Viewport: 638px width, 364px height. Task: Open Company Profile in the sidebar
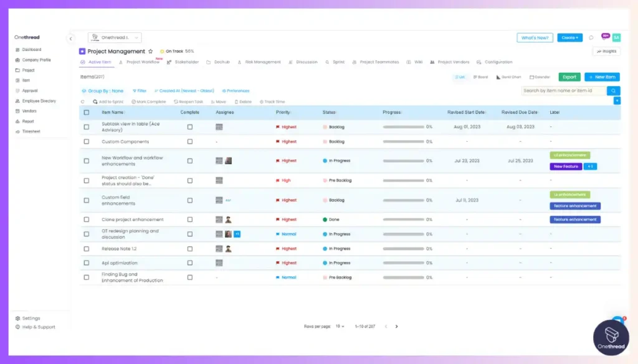click(33, 60)
